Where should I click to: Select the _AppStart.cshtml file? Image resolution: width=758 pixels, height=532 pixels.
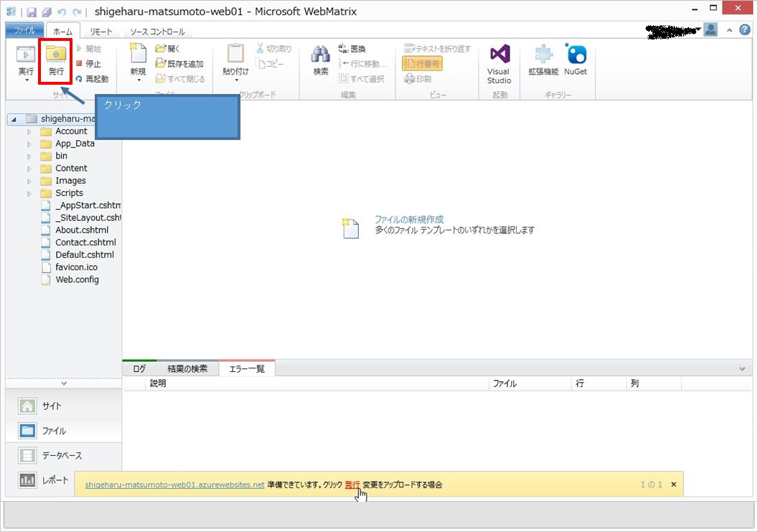coord(81,205)
